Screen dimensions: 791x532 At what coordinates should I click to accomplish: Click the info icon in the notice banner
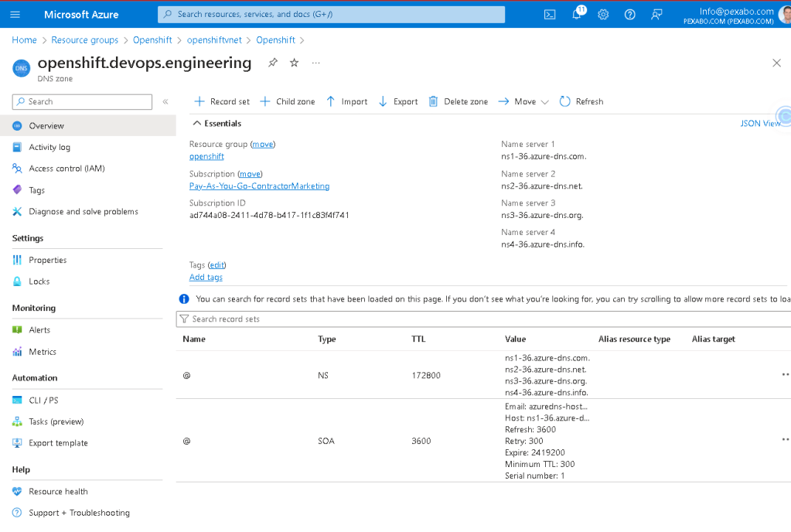(x=184, y=299)
